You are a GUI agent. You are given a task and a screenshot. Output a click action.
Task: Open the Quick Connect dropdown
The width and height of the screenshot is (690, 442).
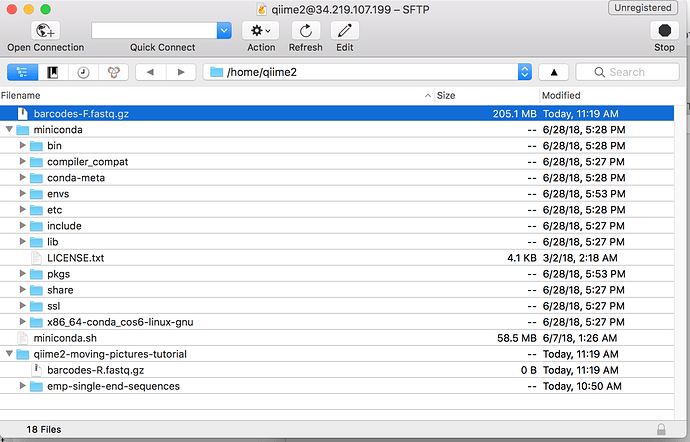[224, 30]
